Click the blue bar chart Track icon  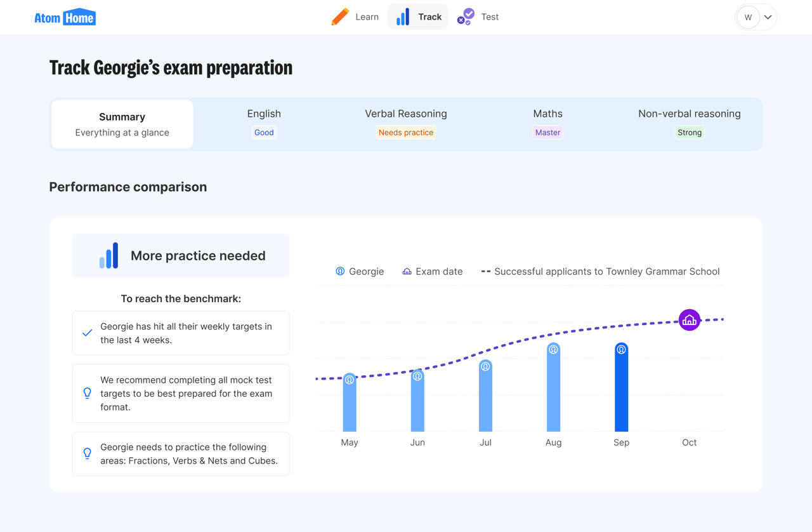[x=403, y=17]
